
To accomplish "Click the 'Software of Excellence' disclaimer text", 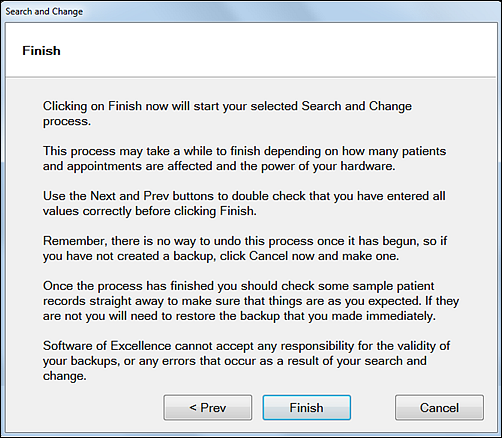I will click(x=246, y=361).
